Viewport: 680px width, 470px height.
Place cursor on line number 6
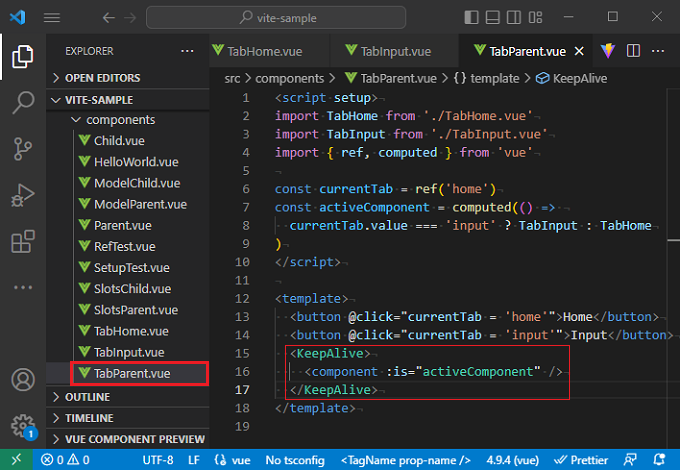246,189
